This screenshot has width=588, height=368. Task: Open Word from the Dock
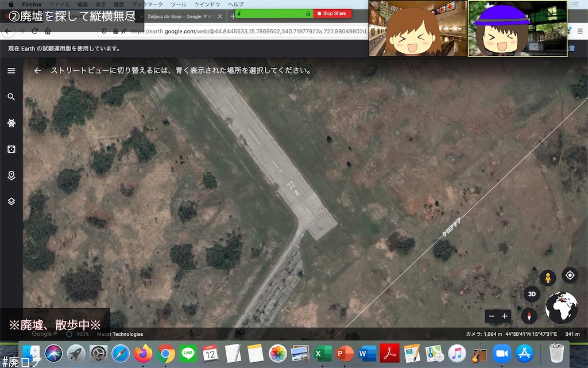click(367, 354)
